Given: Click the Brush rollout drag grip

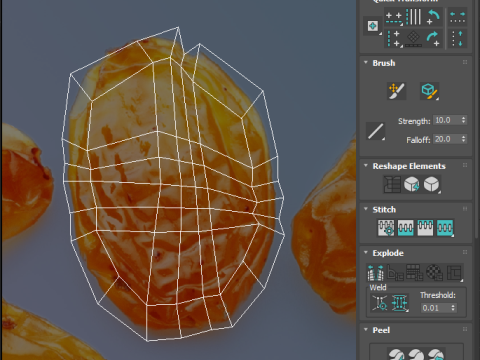Looking at the screenshot, I should tap(465, 62).
